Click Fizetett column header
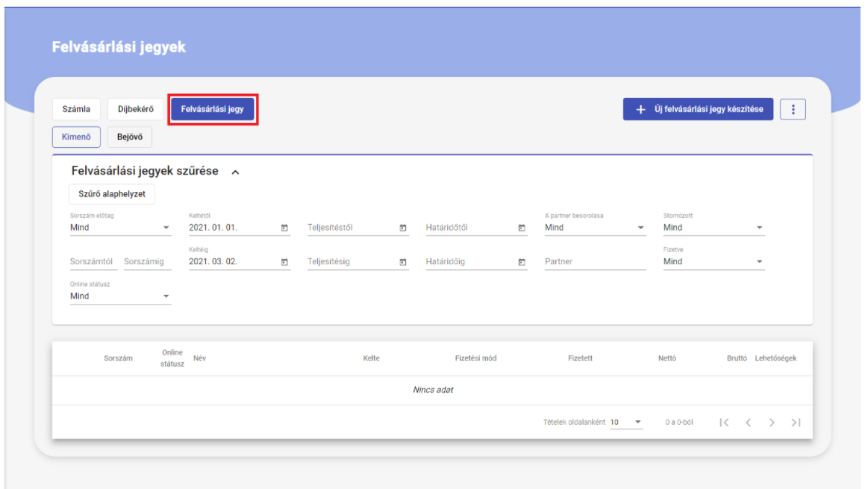The width and height of the screenshot is (868, 489). pyautogui.click(x=580, y=358)
